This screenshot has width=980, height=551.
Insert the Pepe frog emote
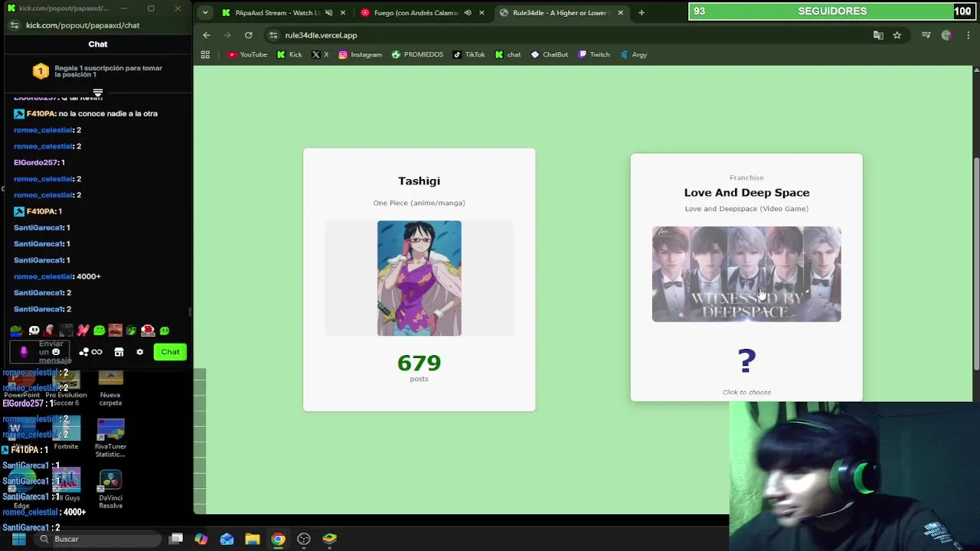click(17, 331)
